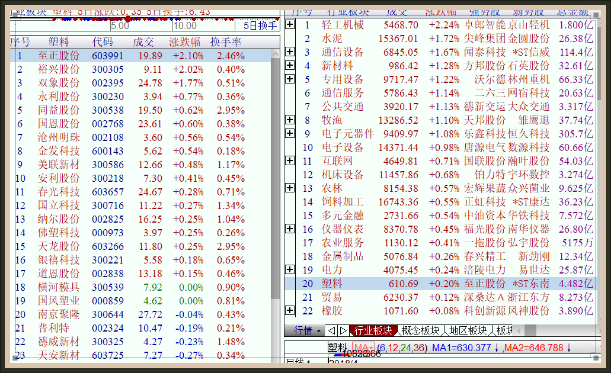Viewport: 611px width, 373px height.
Task: Expand the 电子元器件 plus box
Action: click(x=290, y=133)
